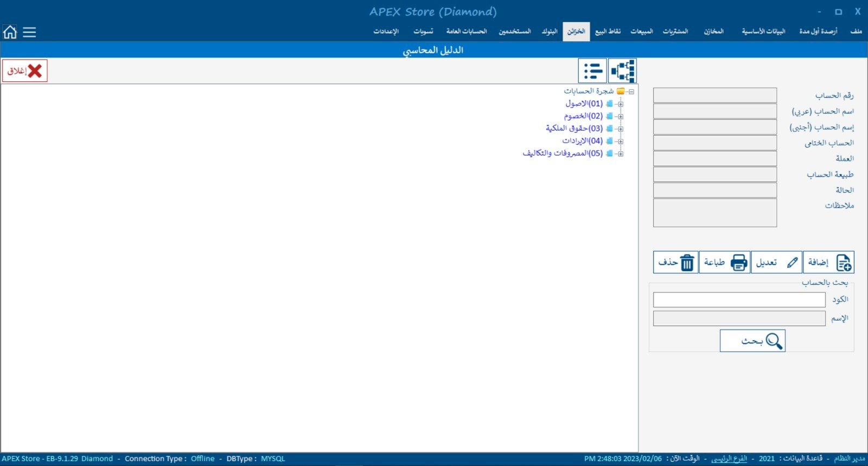868x466 pixels.
Task: Click the الفرع الرئيسي link in status bar
Action: [729, 459]
